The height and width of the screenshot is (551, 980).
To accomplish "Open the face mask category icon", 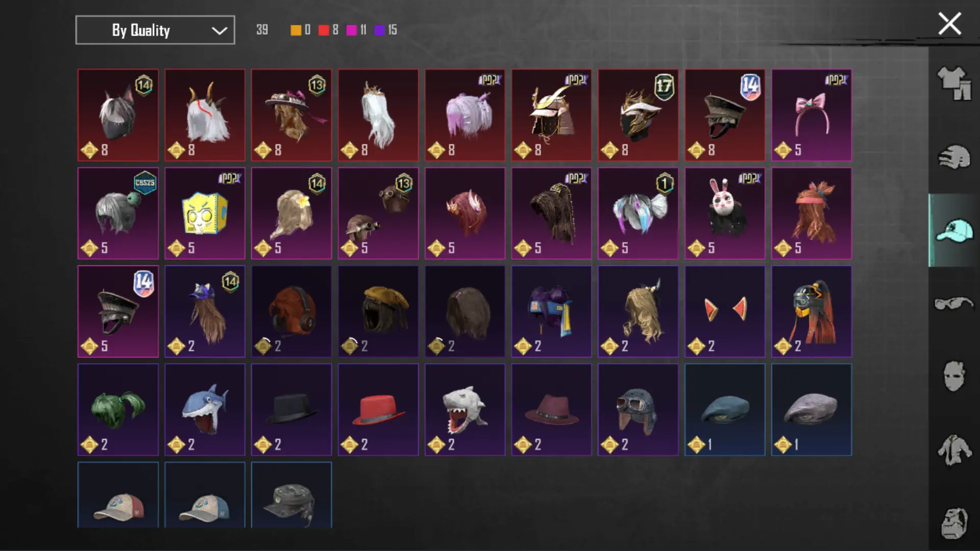I will point(954,376).
